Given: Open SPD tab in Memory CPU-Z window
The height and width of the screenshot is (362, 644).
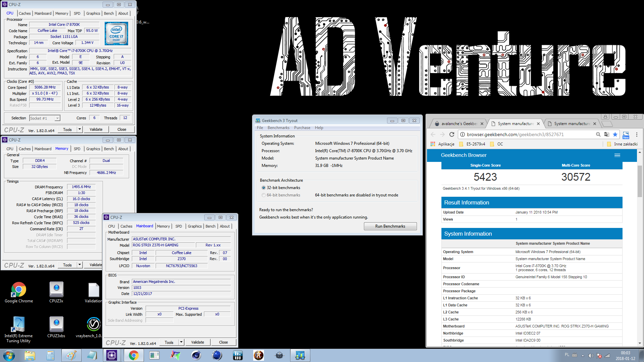Looking at the screenshot, I should point(77,149).
